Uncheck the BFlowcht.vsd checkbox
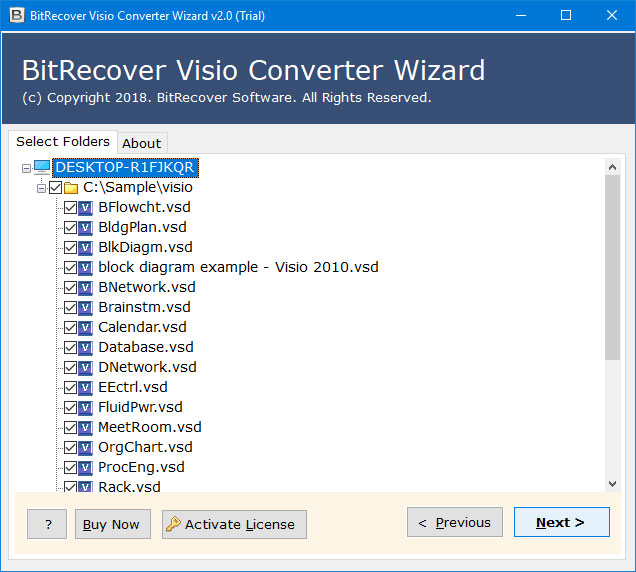Viewport: 636px width, 572px height. (71, 208)
